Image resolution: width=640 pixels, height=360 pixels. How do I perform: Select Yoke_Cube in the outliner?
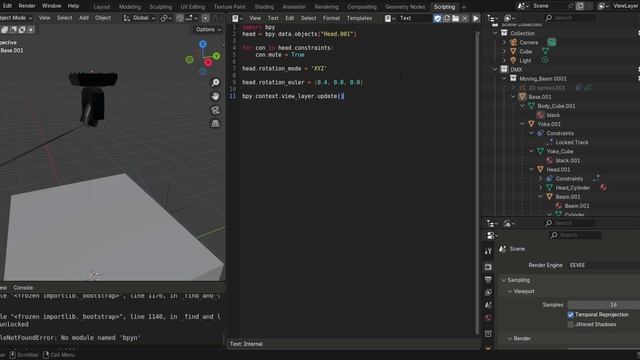[x=560, y=151]
